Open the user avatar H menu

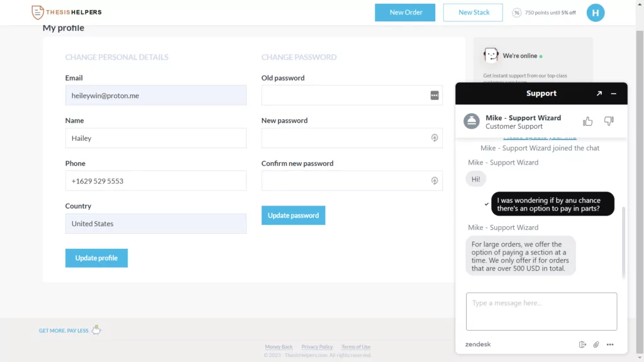595,13
